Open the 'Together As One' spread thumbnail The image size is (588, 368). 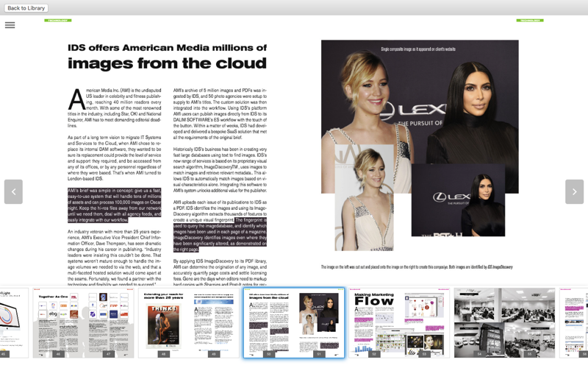coord(83,323)
